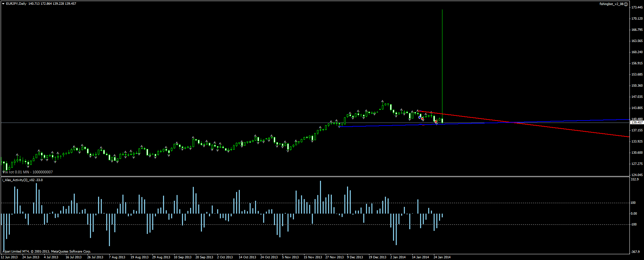Click the fishingbot_v2_08 expert label
The image size is (644, 260).
[x=612, y=4]
